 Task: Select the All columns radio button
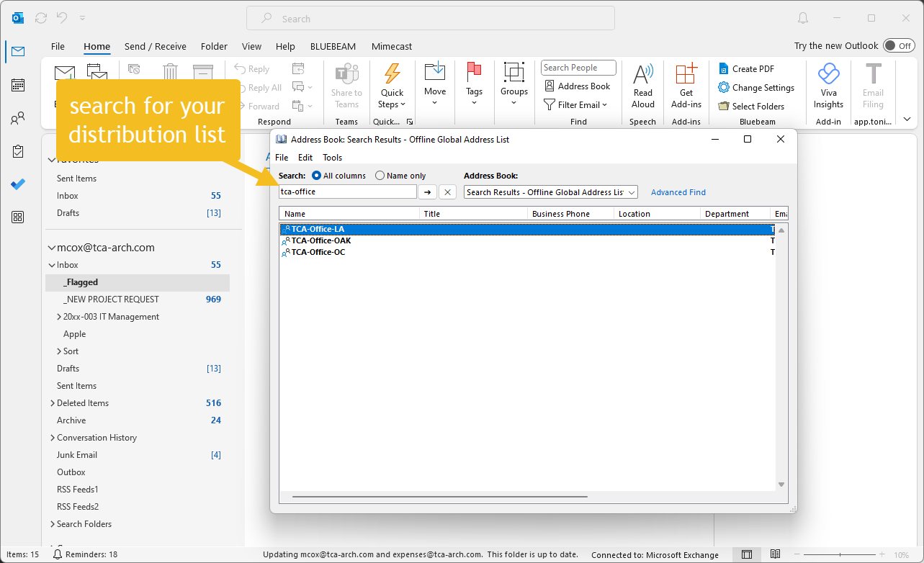(x=316, y=176)
